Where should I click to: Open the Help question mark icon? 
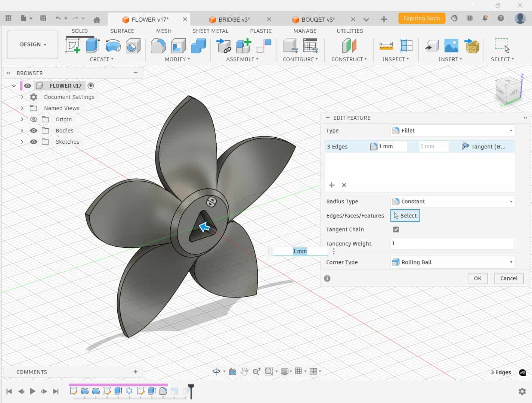501,18
